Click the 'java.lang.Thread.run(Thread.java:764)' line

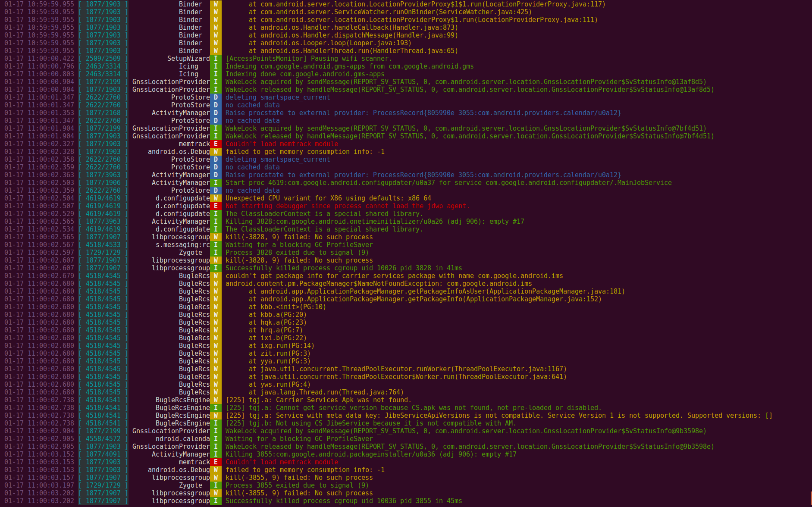(326, 392)
